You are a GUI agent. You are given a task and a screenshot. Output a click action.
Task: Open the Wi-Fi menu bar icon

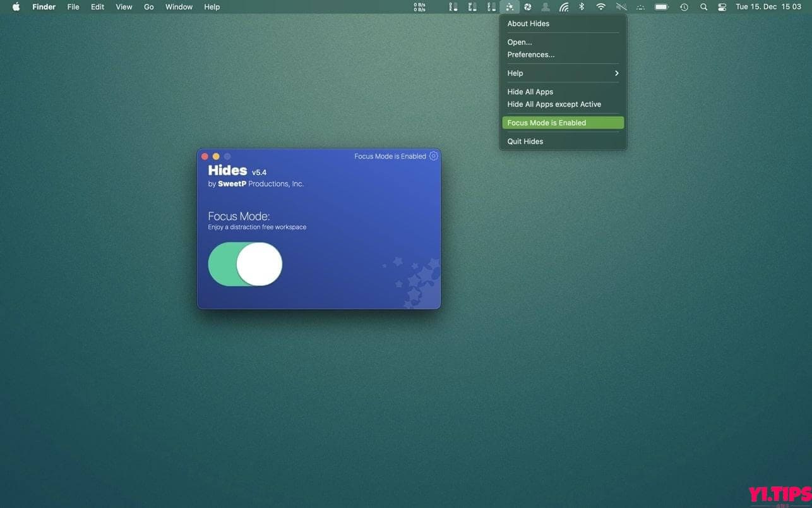click(x=600, y=7)
